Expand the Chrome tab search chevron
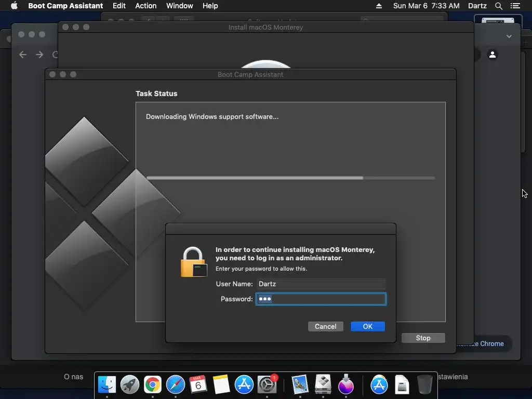This screenshot has width=532, height=399. (x=509, y=36)
